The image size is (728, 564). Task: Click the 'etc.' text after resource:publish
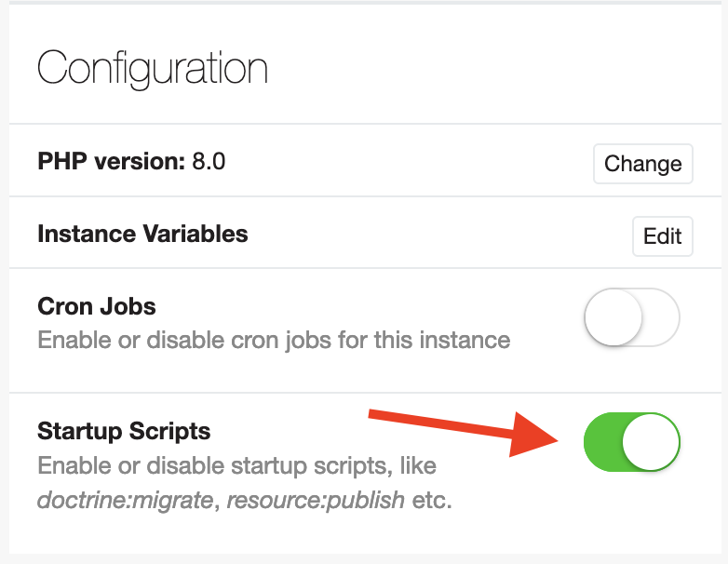431,500
